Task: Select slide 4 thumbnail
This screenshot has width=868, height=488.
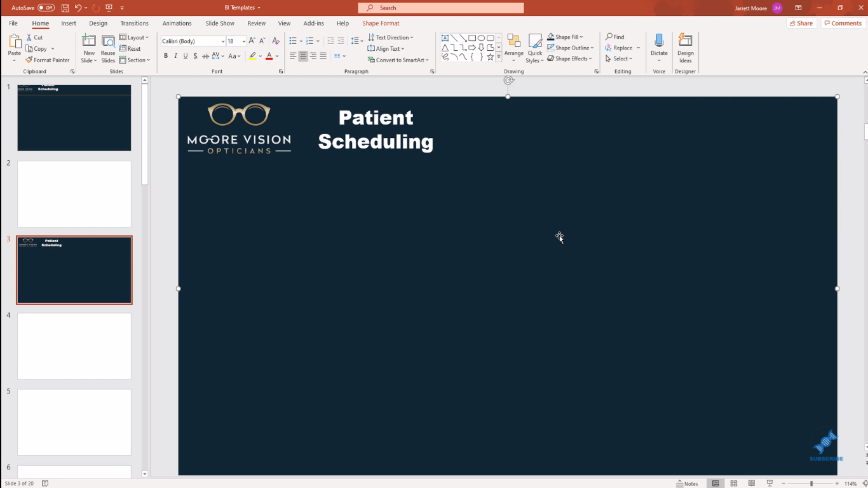Action: [74, 346]
